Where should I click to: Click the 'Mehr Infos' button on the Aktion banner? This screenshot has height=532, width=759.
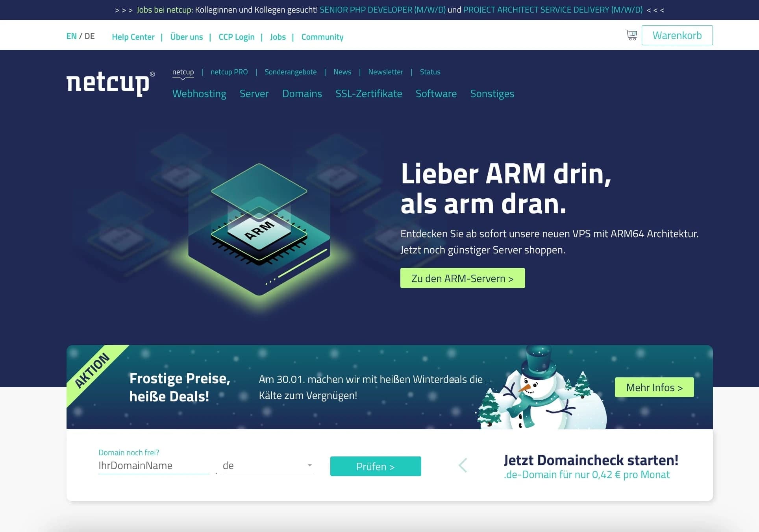click(x=654, y=387)
